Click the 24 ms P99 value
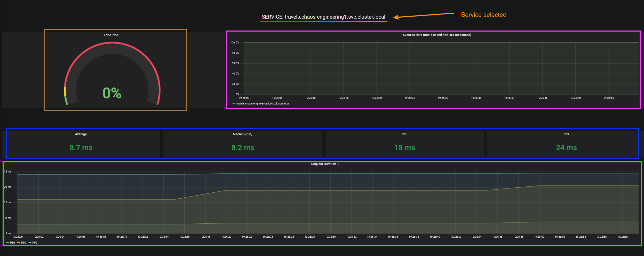Image resolution: width=644 pixels, height=256 pixels. 566,148
